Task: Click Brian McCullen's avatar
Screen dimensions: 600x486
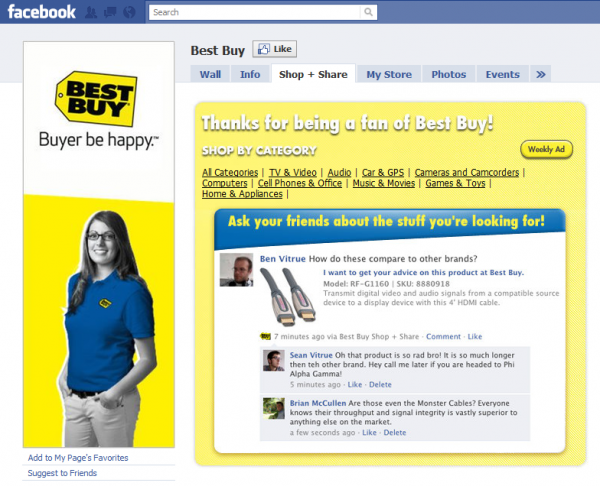Action: pos(273,408)
